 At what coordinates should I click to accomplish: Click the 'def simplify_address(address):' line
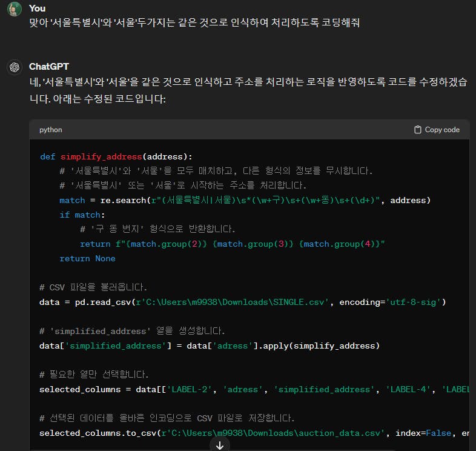tap(116, 157)
